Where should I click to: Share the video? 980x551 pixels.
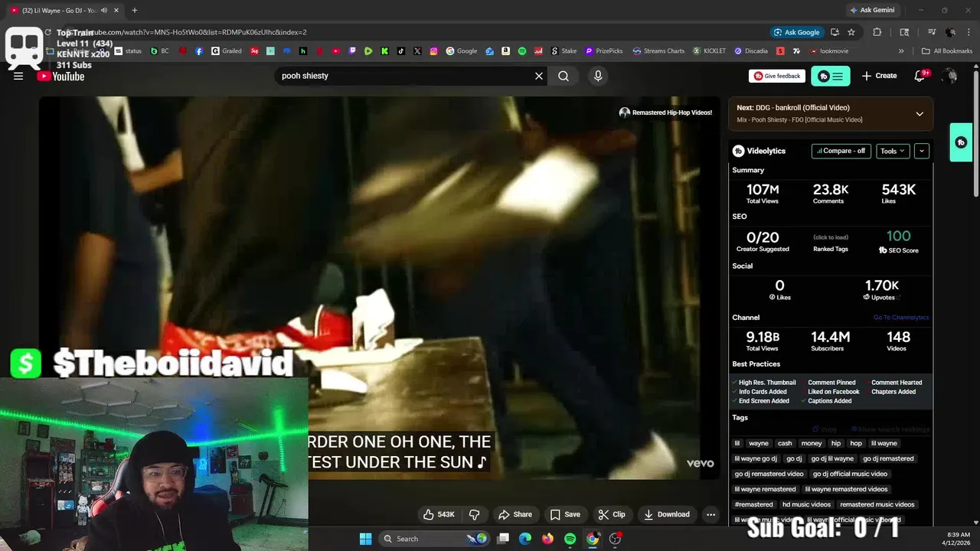point(515,514)
